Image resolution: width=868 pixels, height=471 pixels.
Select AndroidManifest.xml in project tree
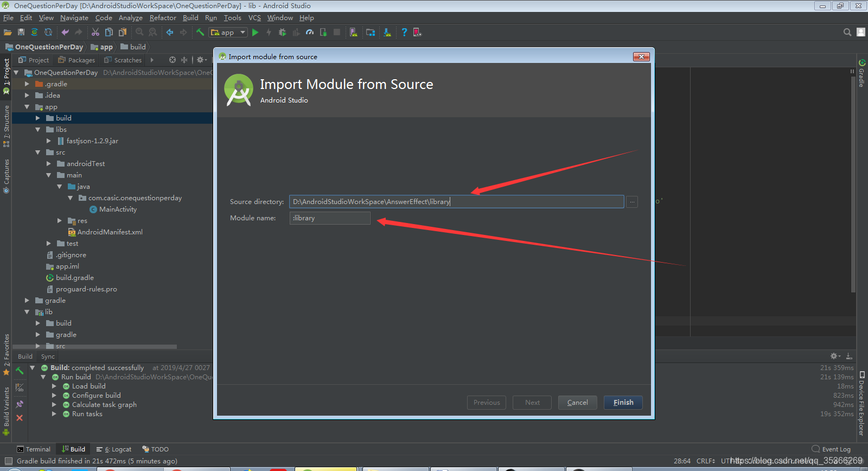tap(105, 232)
